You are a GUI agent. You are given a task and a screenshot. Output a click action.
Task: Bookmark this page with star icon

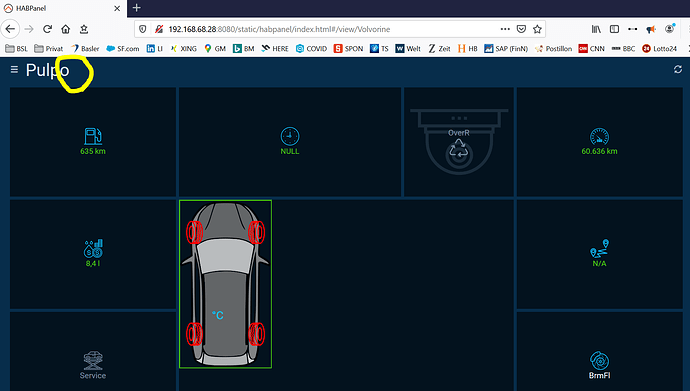coord(537,29)
